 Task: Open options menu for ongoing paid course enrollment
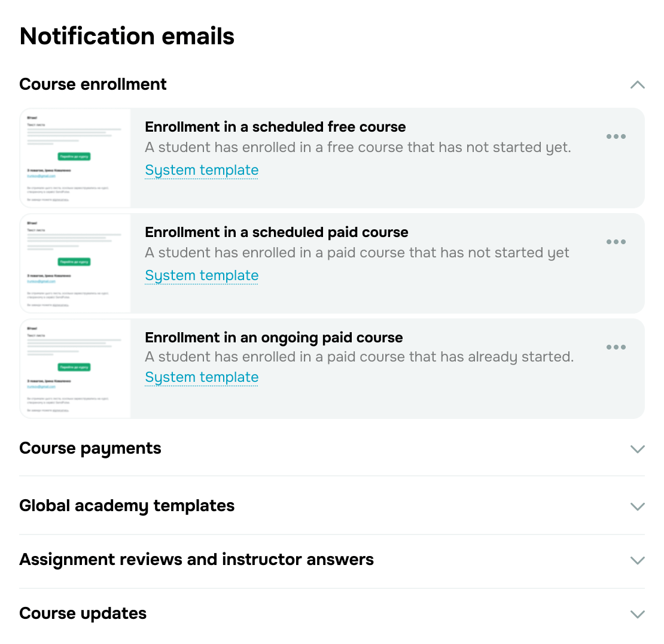616,347
